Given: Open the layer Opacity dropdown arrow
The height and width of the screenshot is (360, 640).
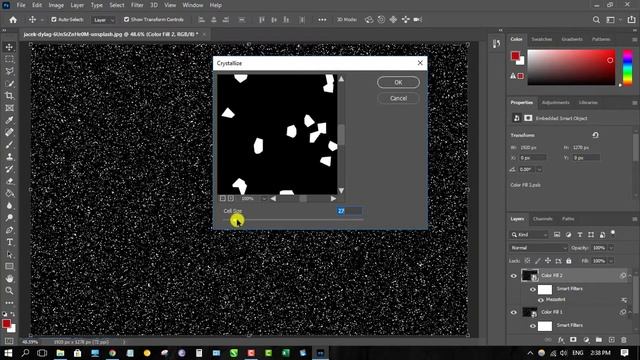Looking at the screenshot, I should pos(611,248).
